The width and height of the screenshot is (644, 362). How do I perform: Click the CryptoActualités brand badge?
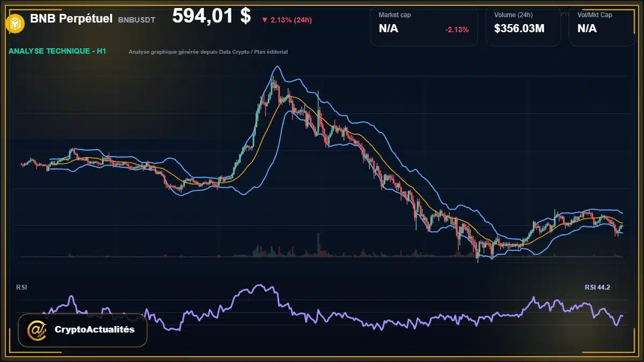click(83, 330)
